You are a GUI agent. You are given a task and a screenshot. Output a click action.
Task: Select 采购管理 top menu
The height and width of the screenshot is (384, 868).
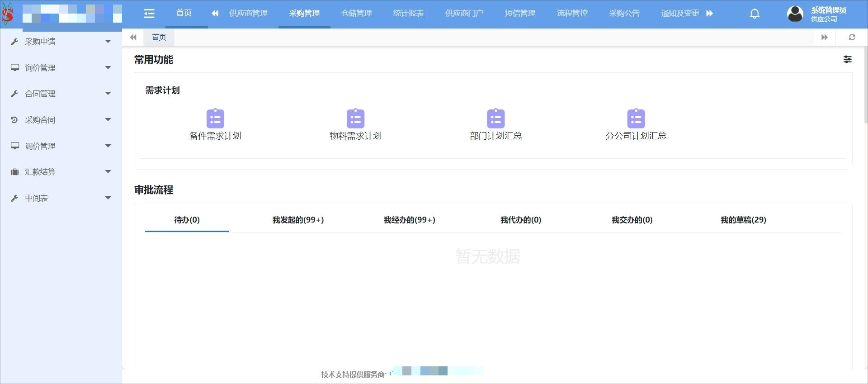(x=304, y=14)
